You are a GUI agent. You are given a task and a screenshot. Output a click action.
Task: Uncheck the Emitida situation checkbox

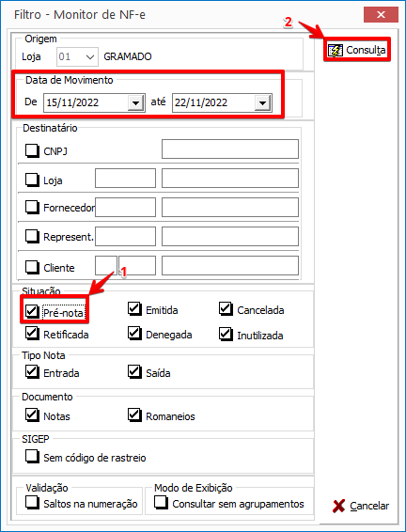pyautogui.click(x=134, y=308)
